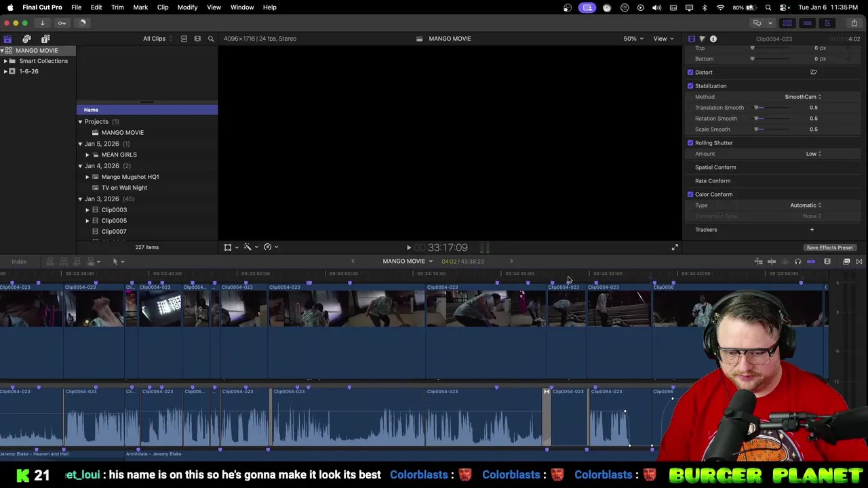Add a tracker with plus icon
This screenshot has height=488, width=868.
click(812, 230)
